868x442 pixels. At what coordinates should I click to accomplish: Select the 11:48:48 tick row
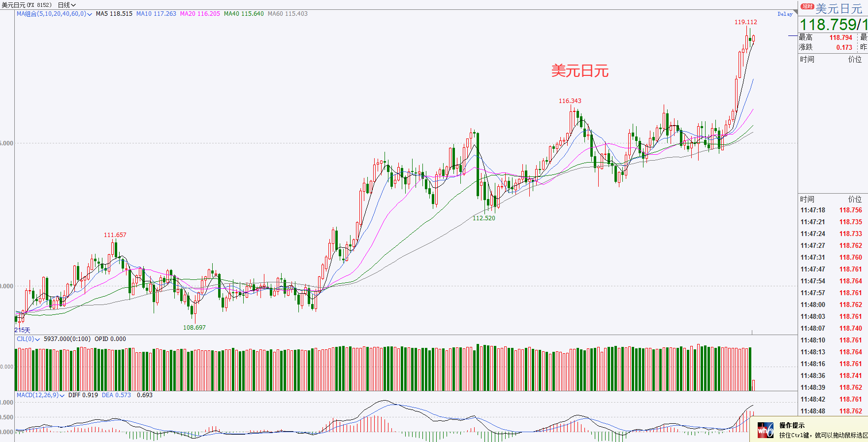[832, 411]
